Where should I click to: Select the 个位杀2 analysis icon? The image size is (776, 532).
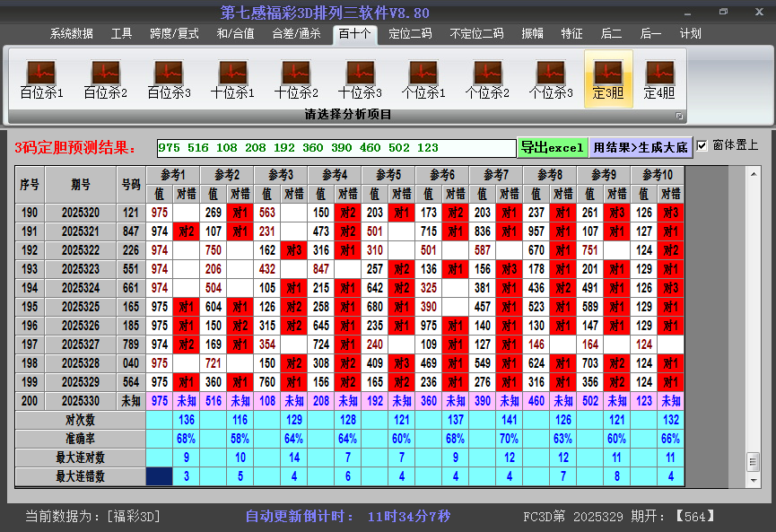pos(487,75)
